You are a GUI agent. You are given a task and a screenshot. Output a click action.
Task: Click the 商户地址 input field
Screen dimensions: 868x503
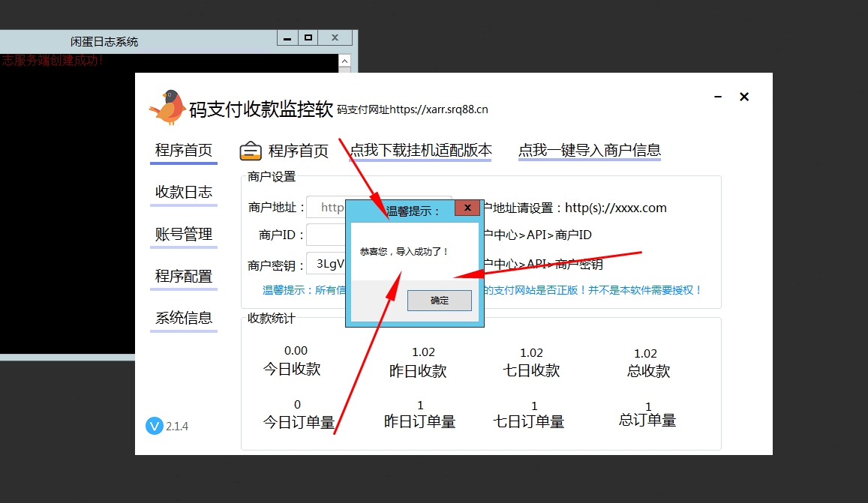click(x=326, y=208)
